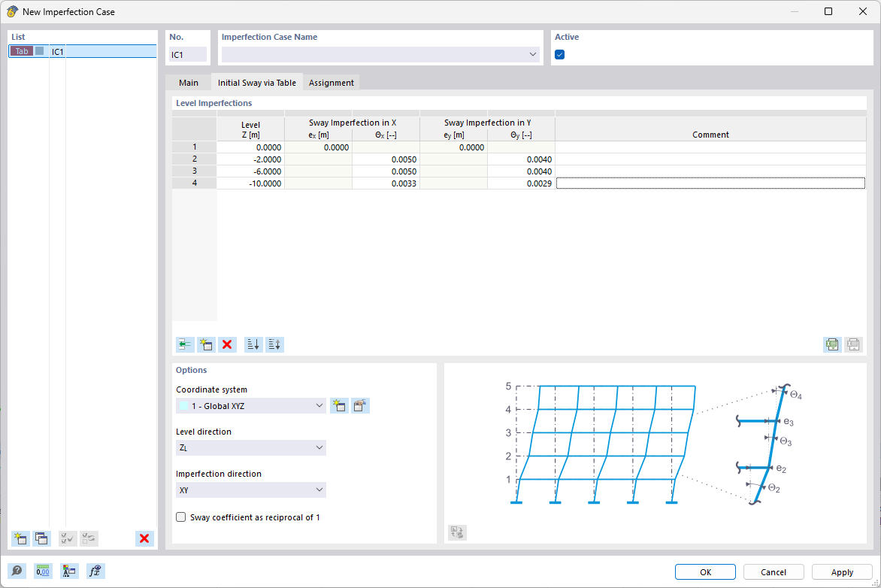881x588 pixels.
Task: Click the ex cell of row 1
Action: coord(319,147)
